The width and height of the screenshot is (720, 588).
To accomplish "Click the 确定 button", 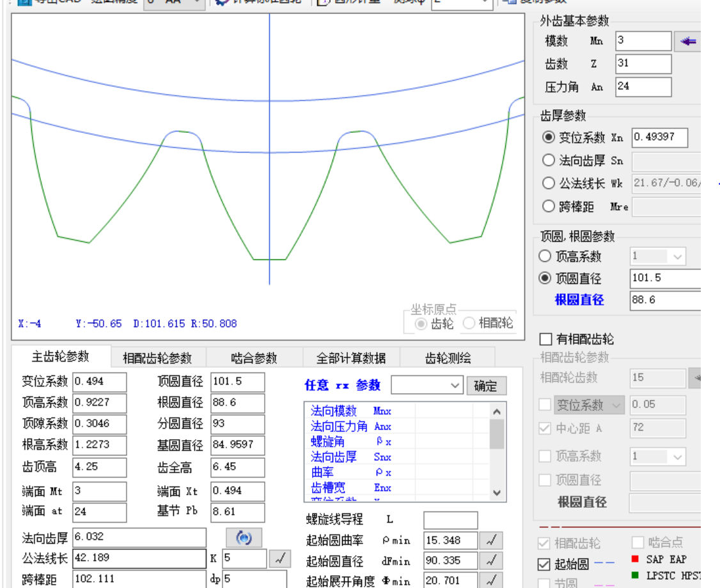I will [487, 385].
